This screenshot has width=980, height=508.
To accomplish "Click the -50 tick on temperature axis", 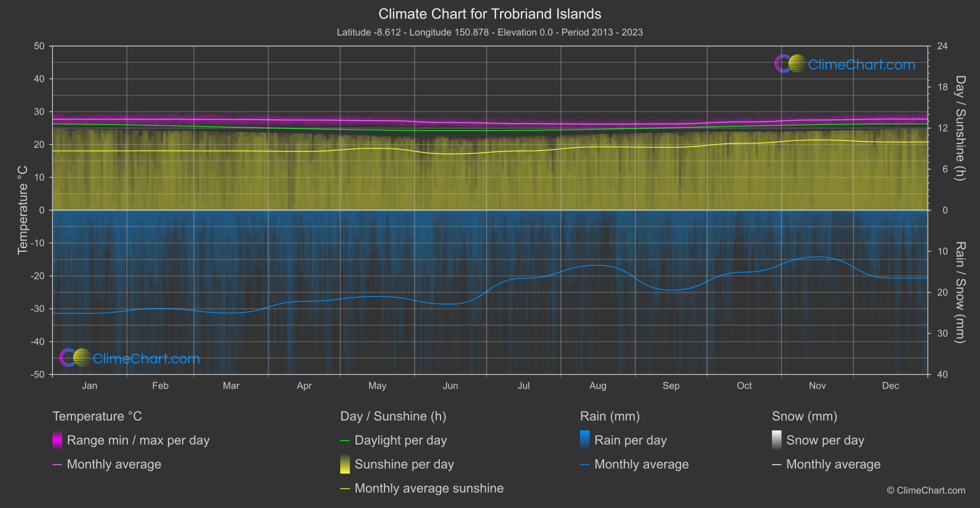I will click(38, 374).
